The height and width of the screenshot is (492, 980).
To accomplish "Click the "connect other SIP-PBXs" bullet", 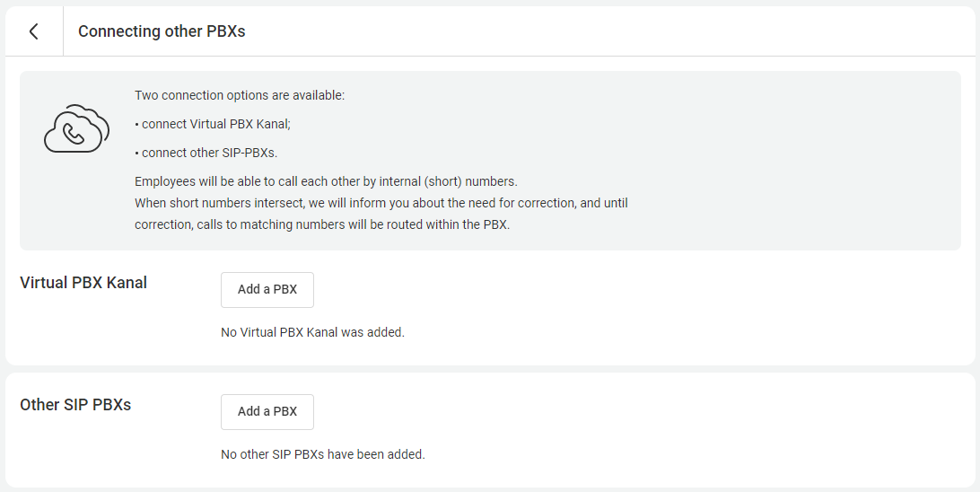I will pos(209,153).
